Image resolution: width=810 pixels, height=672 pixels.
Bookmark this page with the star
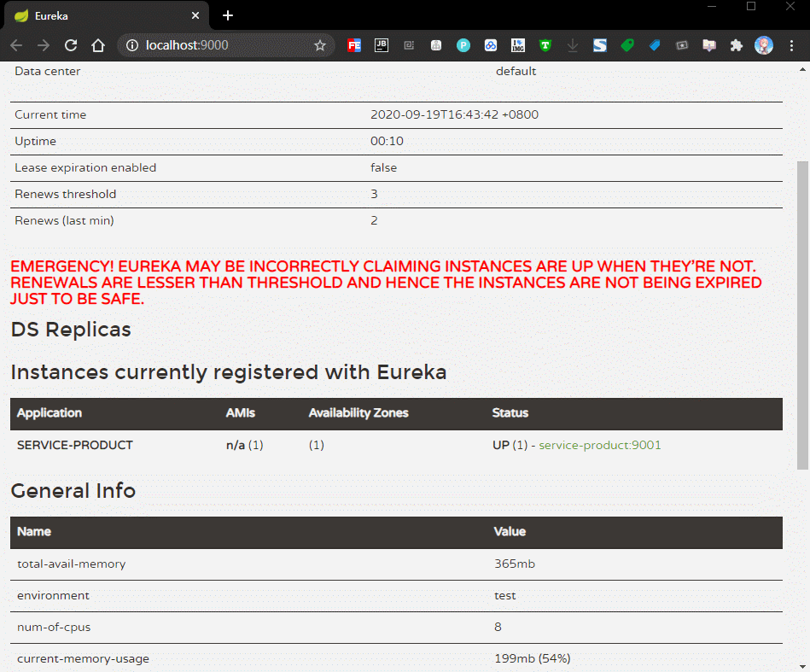click(320, 45)
